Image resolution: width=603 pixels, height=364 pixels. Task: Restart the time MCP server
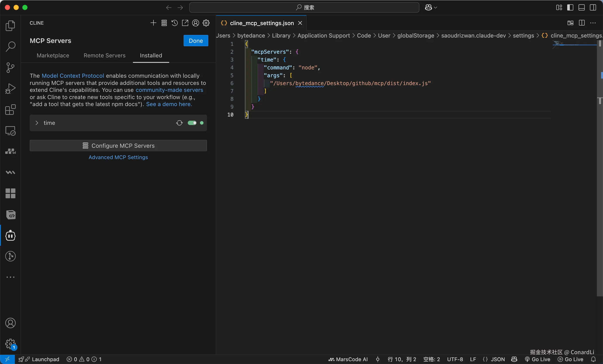[x=179, y=123]
